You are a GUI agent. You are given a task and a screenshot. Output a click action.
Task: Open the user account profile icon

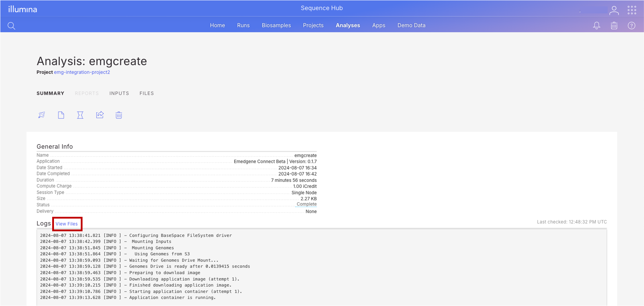pyautogui.click(x=614, y=10)
